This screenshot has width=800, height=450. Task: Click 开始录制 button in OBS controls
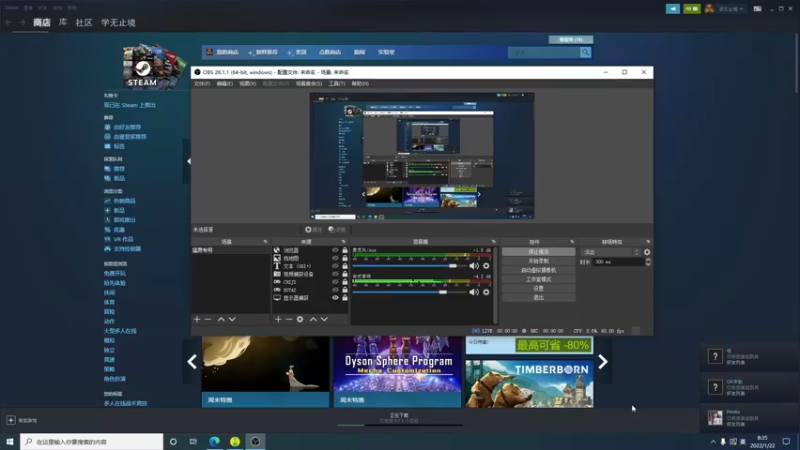point(538,261)
